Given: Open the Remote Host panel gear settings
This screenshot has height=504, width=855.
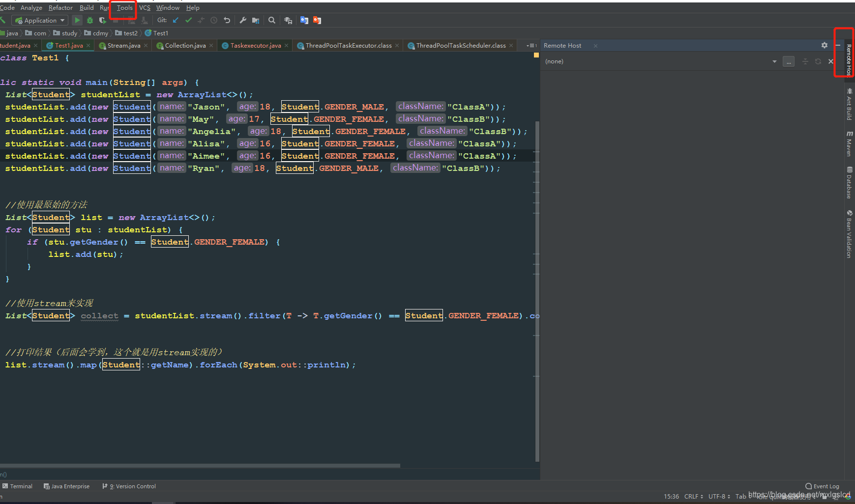Looking at the screenshot, I should [825, 45].
